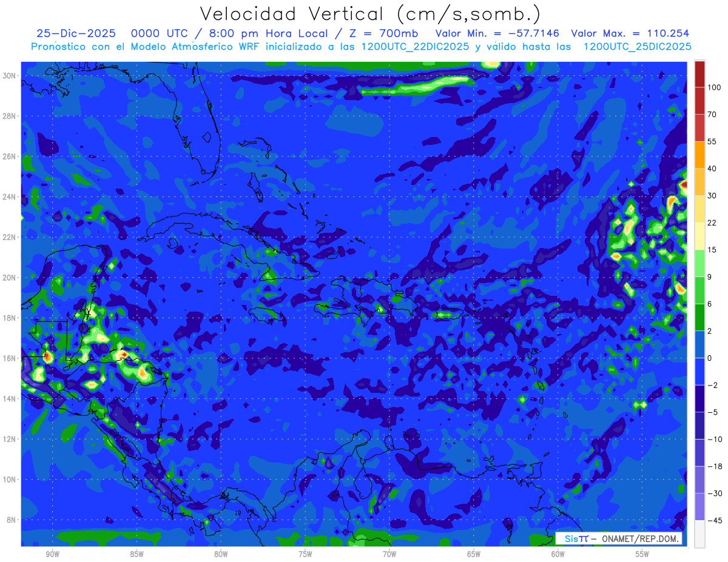
Task: Pick the orange swatch between 40 and 55
Action: coord(699,155)
